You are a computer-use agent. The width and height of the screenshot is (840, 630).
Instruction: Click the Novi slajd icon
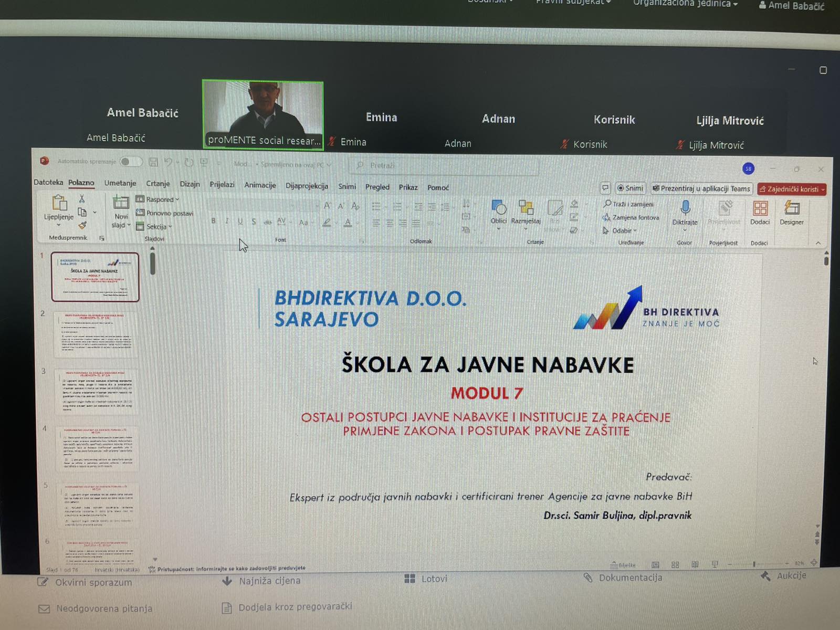coord(121,203)
